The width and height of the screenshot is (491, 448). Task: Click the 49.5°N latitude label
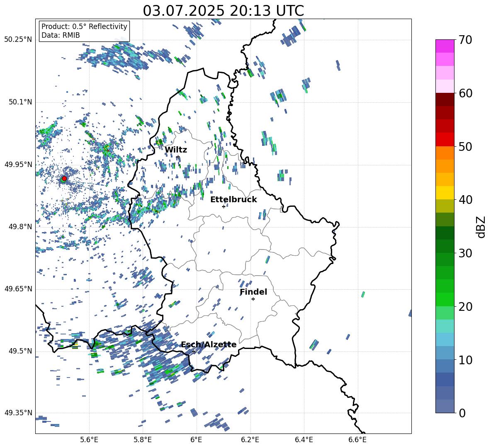pos(20,351)
